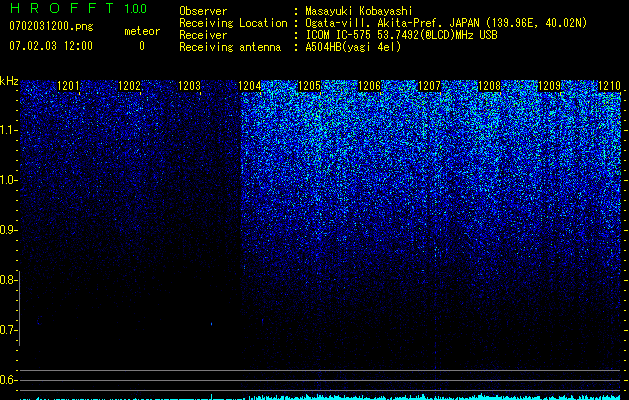Click the Observer label
Viewport: 629px width, 400px height.
pyautogui.click(x=203, y=11)
